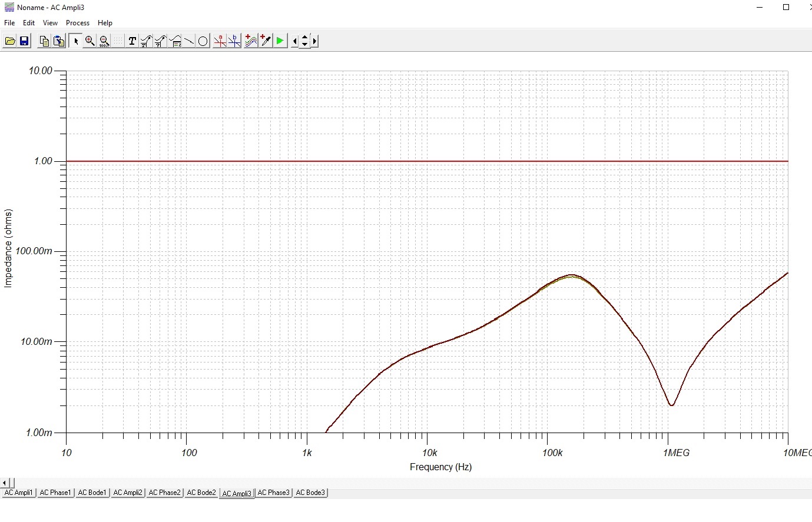Click the Copy toolbar icon
This screenshot has width=812, height=522.
tap(44, 41)
